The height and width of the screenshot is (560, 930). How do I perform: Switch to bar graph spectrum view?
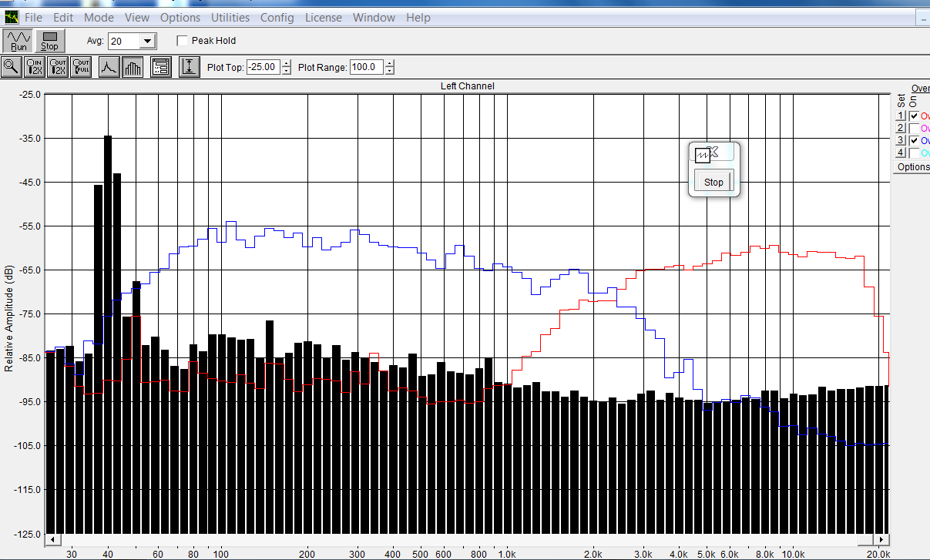point(133,67)
